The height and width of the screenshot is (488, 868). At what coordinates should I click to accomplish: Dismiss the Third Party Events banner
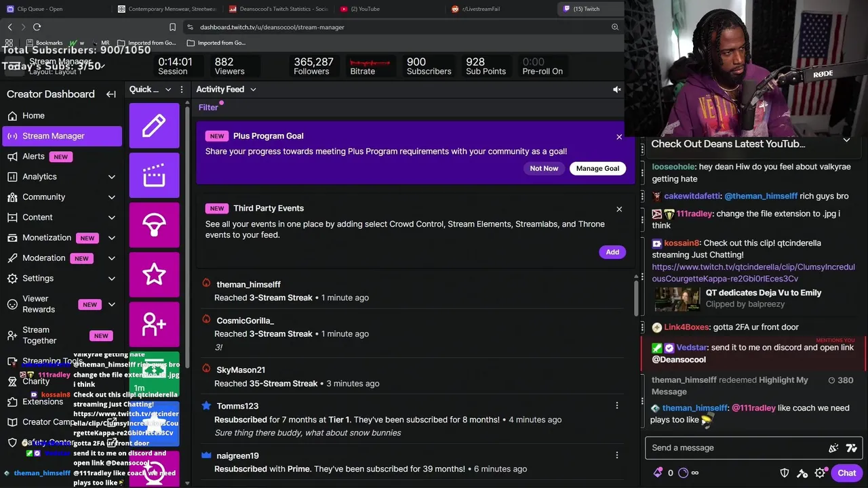pyautogui.click(x=619, y=209)
